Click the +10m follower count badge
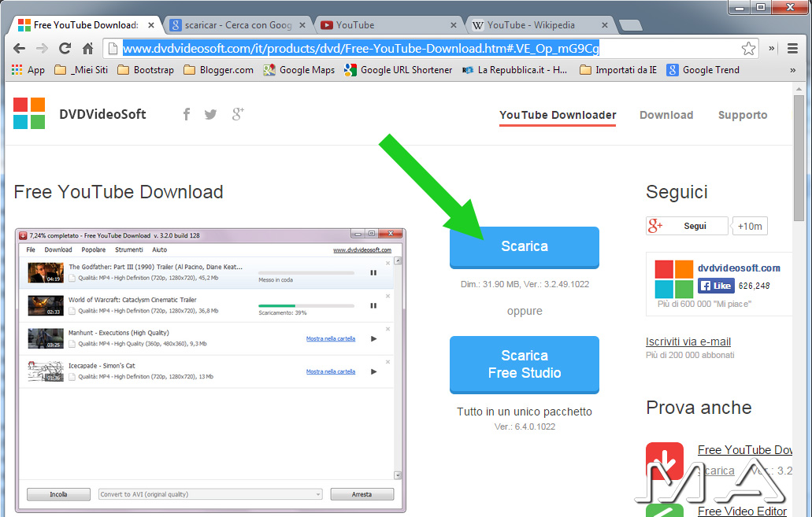The width and height of the screenshot is (812, 517). click(749, 226)
